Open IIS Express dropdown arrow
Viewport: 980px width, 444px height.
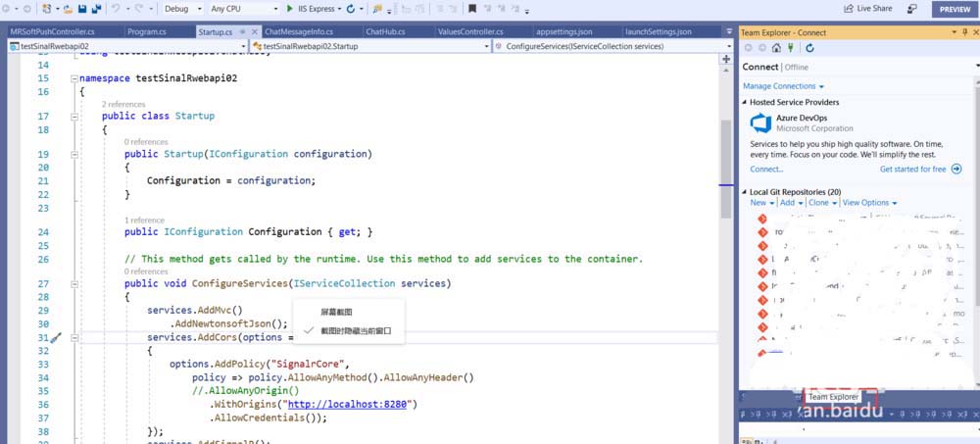(x=339, y=9)
